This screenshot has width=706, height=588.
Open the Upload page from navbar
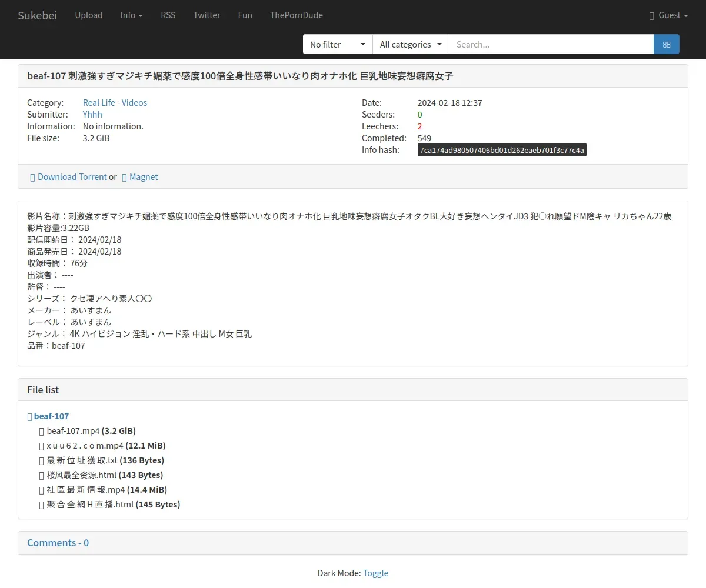coord(89,15)
